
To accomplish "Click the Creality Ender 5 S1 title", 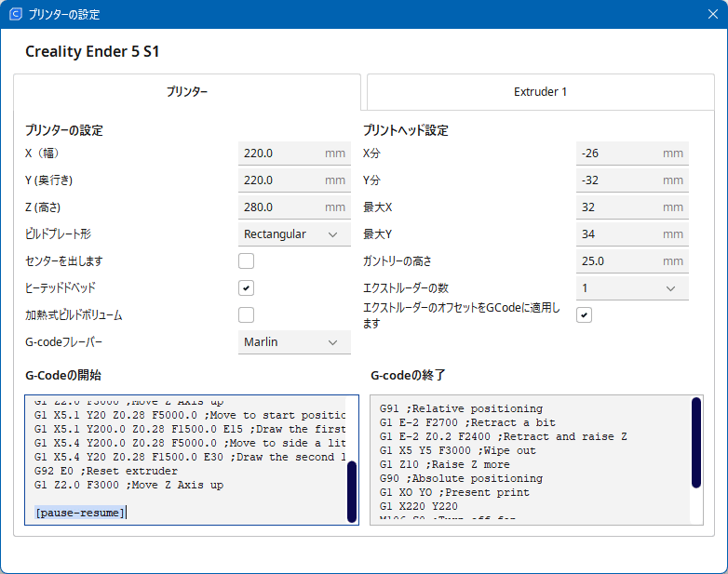I will point(92,51).
